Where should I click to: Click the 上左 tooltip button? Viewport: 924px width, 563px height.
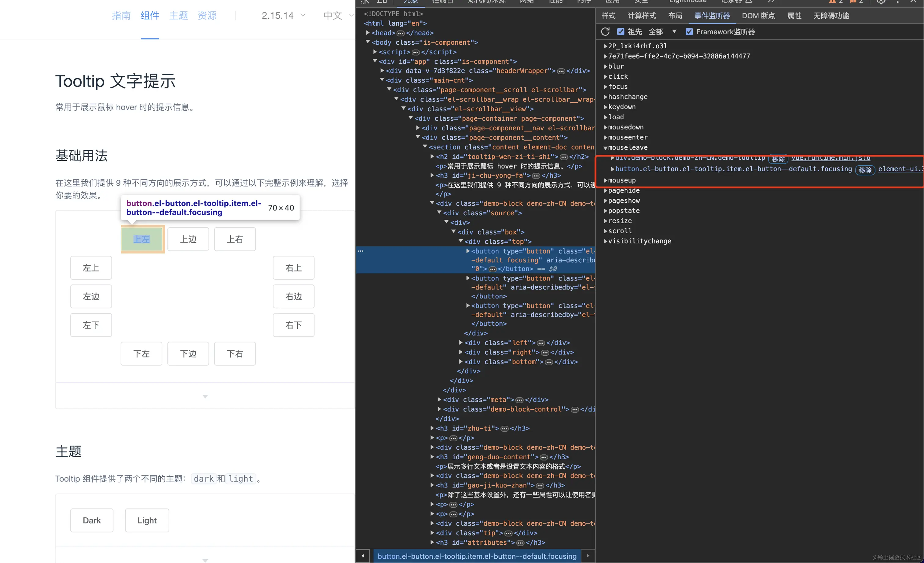point(142,239)
